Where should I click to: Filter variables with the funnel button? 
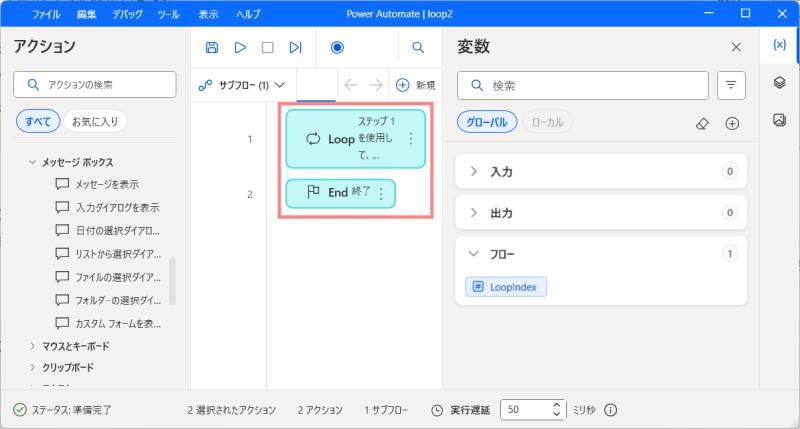tap(731, 86)
